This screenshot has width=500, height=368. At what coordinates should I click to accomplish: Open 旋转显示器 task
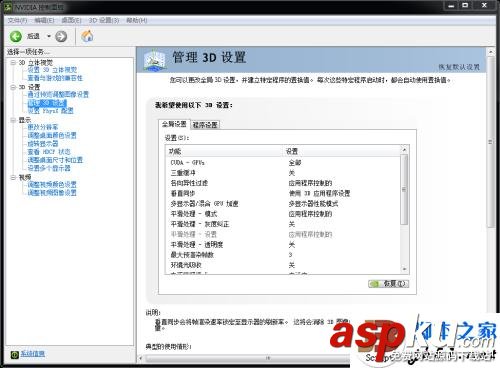tap(43, 144)
